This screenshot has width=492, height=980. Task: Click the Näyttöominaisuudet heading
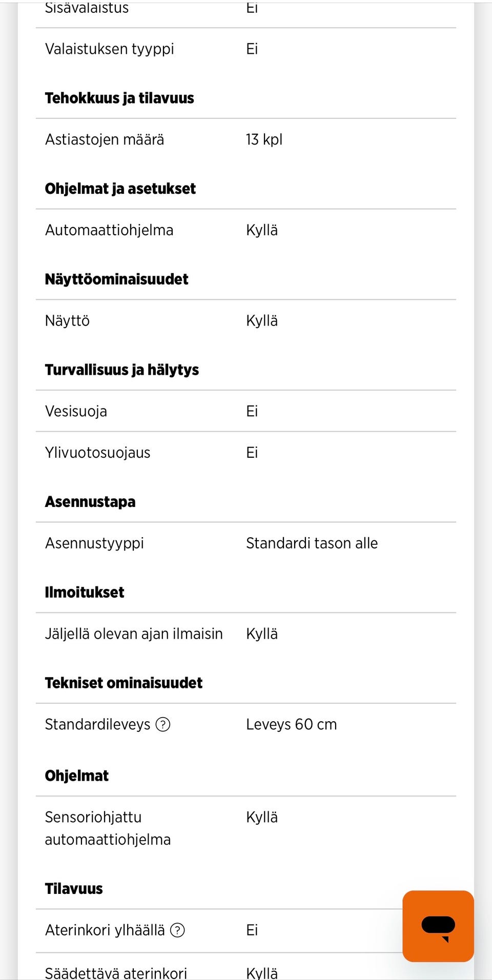117,279
